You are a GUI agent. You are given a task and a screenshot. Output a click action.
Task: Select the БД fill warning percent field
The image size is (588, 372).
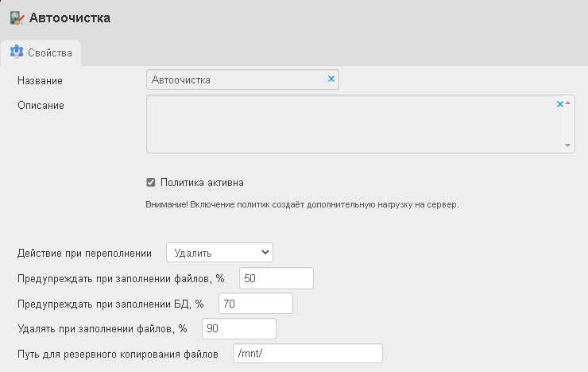(255, 304)
